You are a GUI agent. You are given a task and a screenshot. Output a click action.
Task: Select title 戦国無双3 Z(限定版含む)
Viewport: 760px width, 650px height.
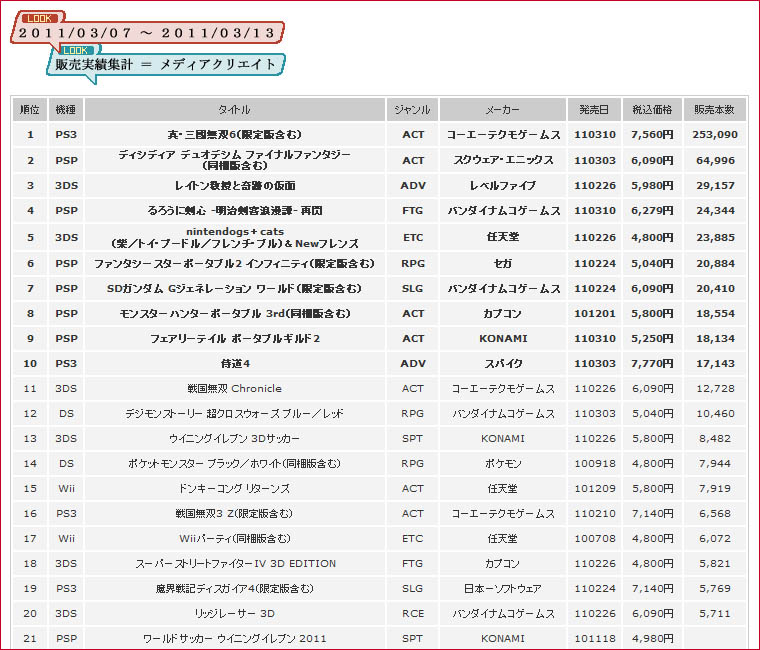click(235, 514)
